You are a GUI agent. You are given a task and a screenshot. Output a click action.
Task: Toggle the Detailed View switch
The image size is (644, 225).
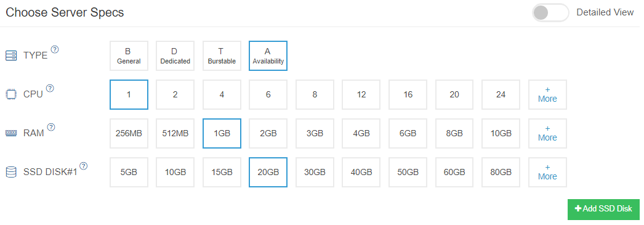tap(550, 12)
